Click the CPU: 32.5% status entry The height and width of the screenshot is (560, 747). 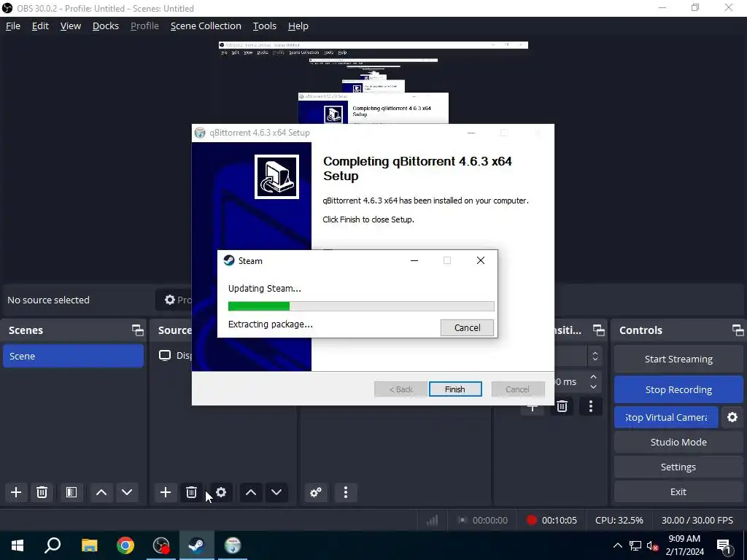[x=619, y=520]
